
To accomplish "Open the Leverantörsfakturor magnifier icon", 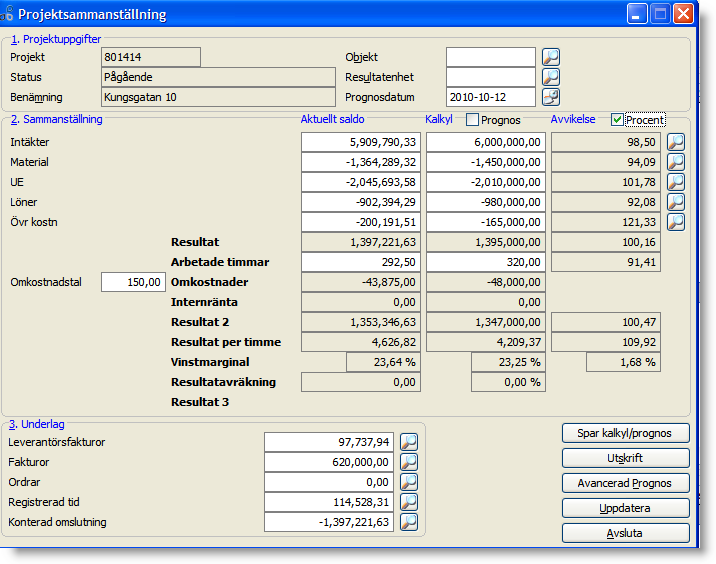I will [x=409, y=442].
